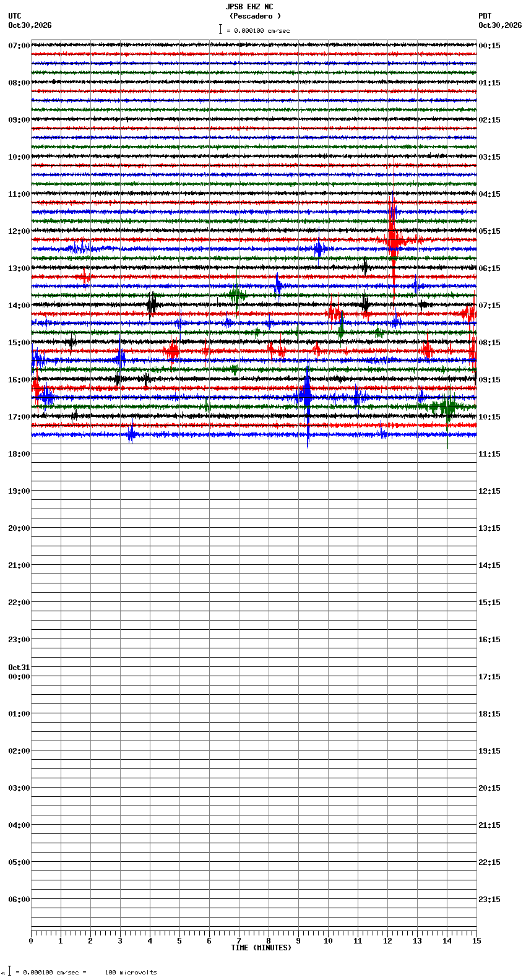Click the '03:15' PDT time label
Viewport: 526px width, 980px height.
pyautogui.click(x=489, y=157)
